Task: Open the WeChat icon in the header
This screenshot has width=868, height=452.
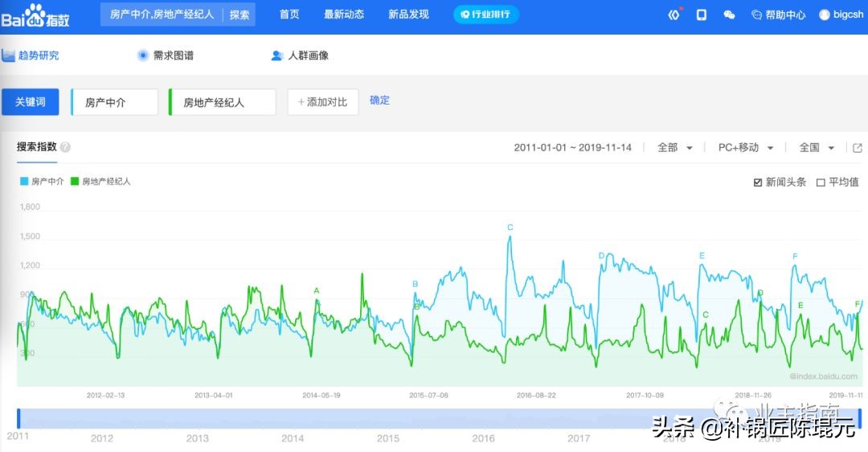Action: point(729,15)
